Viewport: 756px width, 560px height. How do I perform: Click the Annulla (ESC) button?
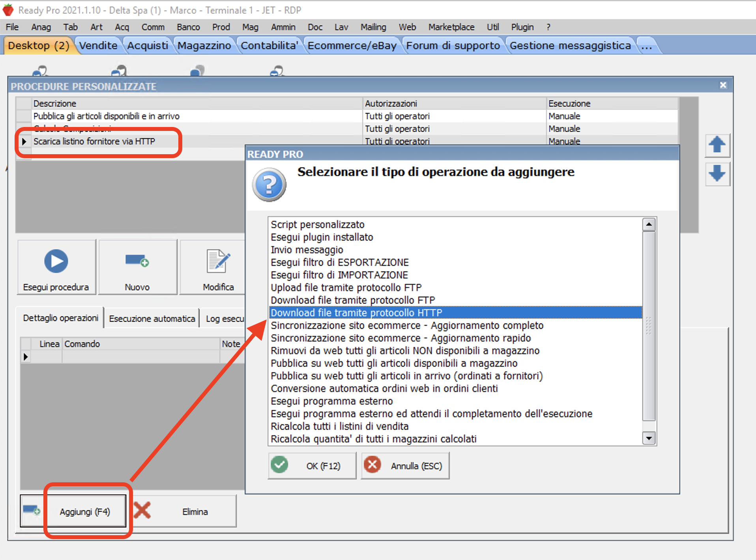pos(405,465)
